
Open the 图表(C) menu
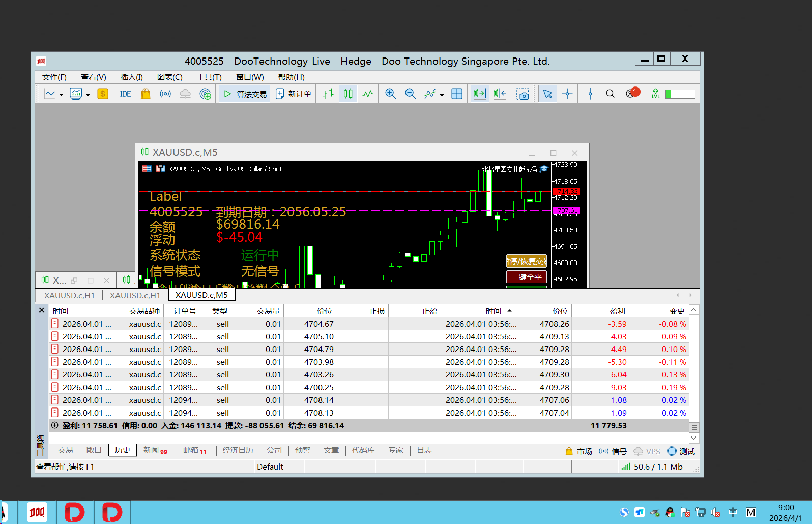[170, 77]
